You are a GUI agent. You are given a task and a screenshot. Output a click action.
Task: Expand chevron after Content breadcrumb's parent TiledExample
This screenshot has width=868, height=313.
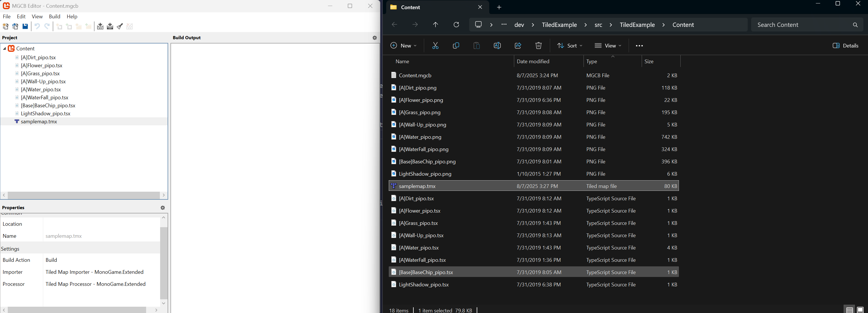coord(663,25)
